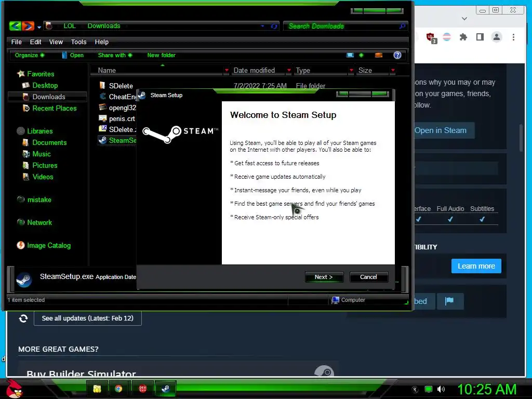Open the address bar history dropdown

click(x=262, y=26)
